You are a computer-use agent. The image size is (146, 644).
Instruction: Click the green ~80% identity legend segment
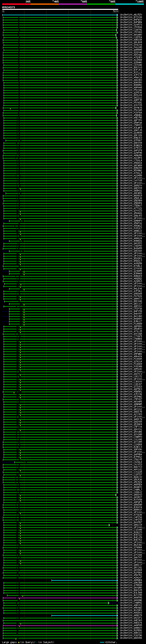tap(101, 4)
